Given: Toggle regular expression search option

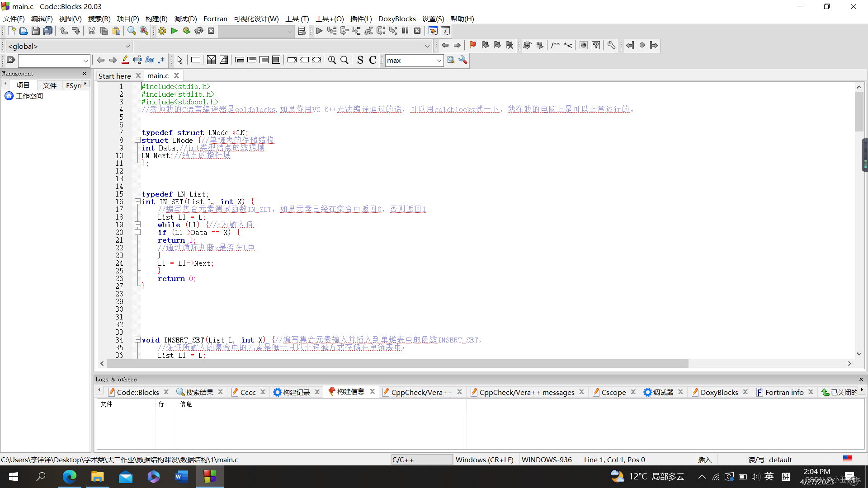Looking at the screenshot, I should tap(161, 60).
